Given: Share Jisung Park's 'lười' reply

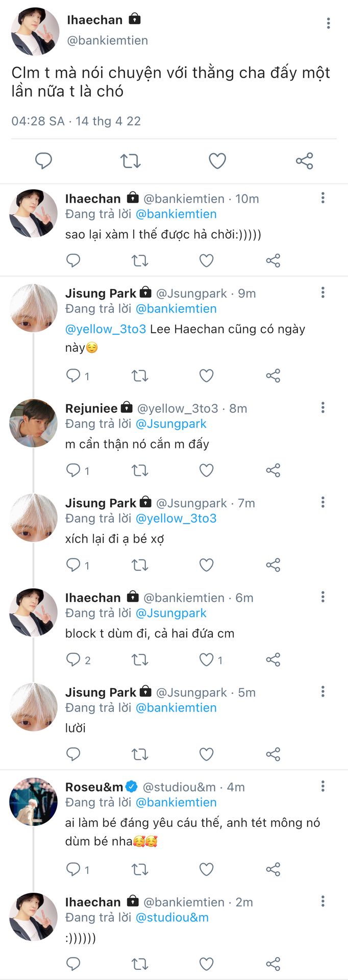Looking at the screenshot, I should (273, 754).
